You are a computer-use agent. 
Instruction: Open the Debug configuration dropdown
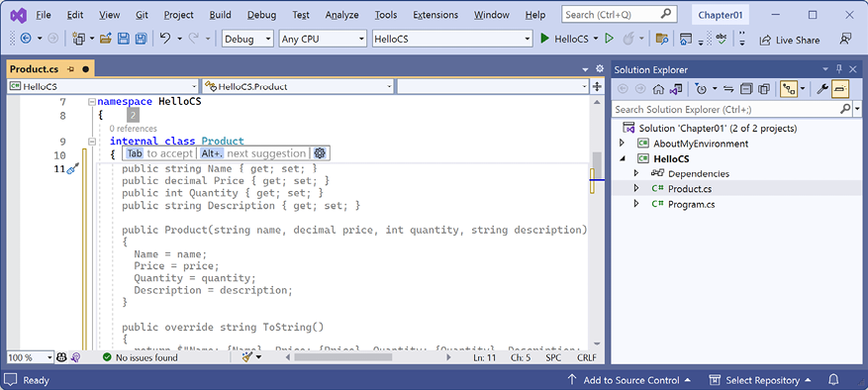(247, 39)
